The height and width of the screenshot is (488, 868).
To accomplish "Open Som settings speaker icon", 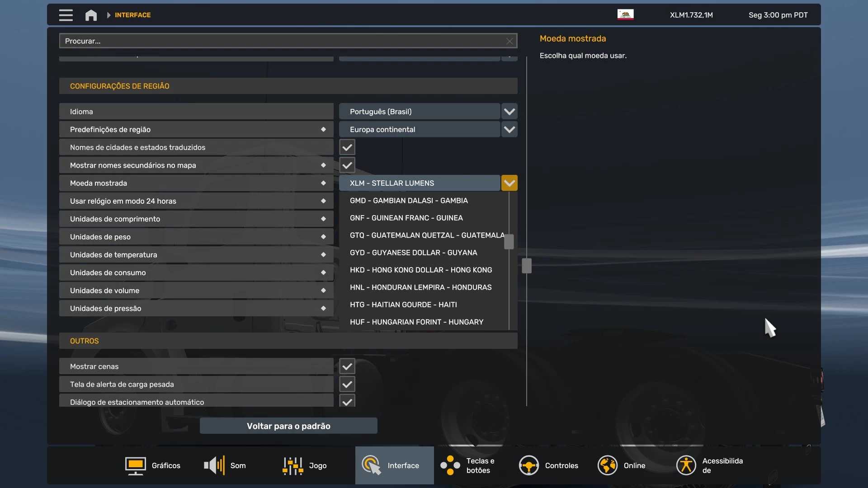I will 214,465.
